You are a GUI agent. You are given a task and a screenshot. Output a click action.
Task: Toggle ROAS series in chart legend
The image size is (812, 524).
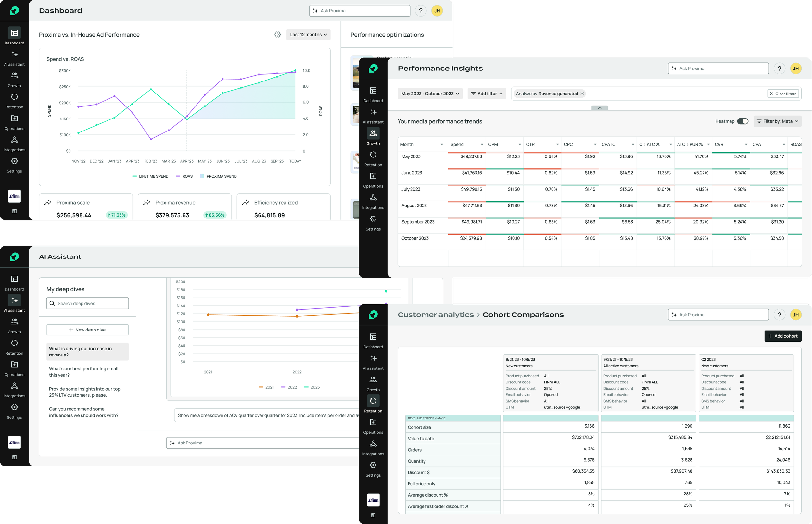[184, 176]
